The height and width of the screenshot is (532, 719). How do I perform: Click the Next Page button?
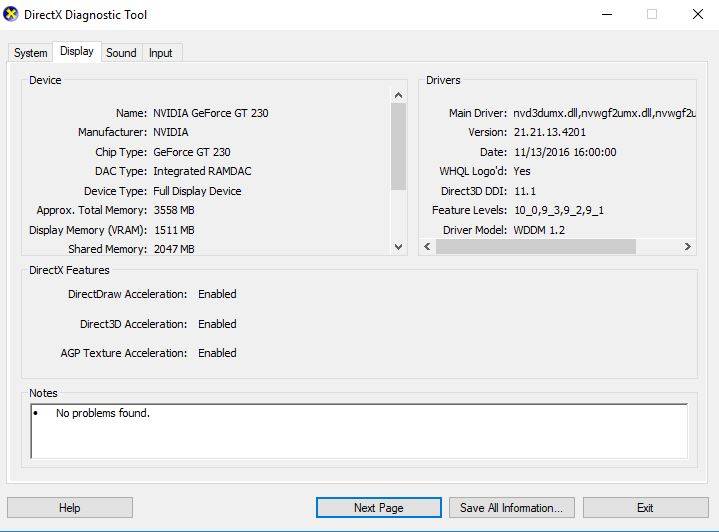[379, 508]
